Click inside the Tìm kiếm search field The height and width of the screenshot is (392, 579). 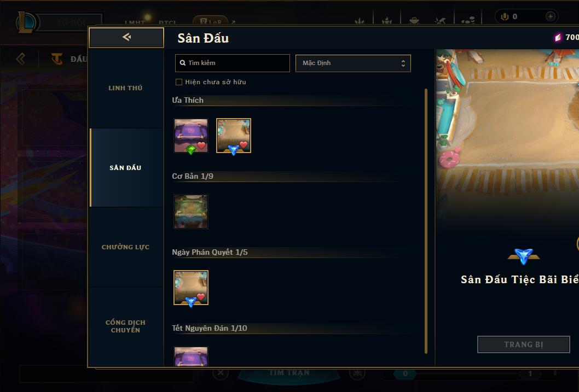pos(232,63)
